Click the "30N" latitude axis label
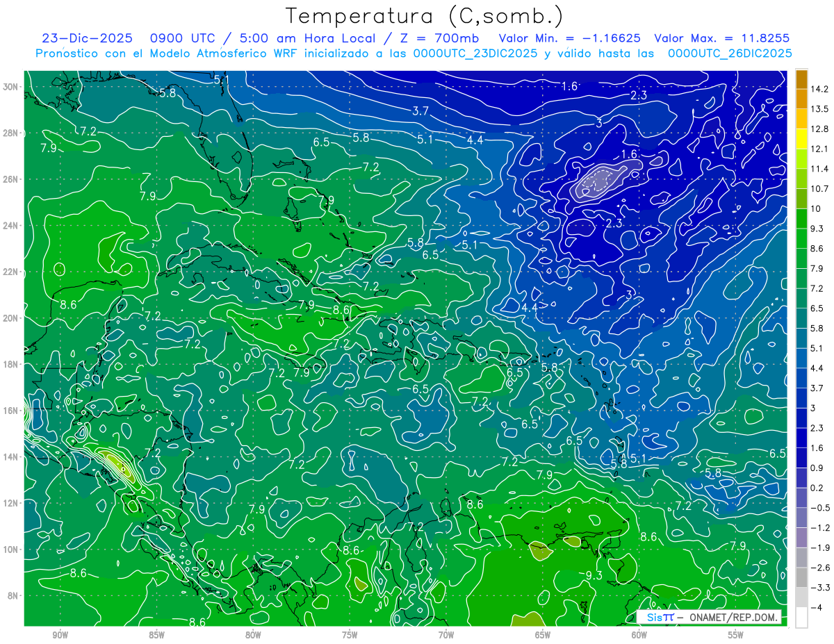834x644 pixels. pyautogui.click(x=12, y=86)
